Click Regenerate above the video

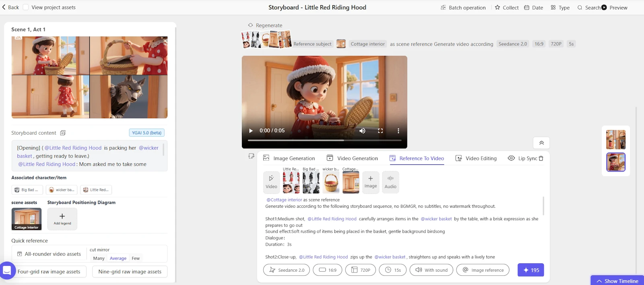(x=265, y=25)
